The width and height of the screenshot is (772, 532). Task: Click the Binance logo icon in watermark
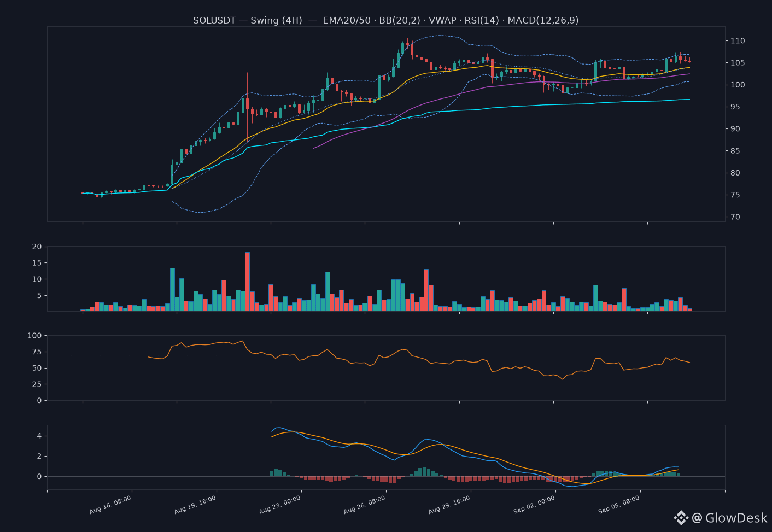click(x=681, y=518)
